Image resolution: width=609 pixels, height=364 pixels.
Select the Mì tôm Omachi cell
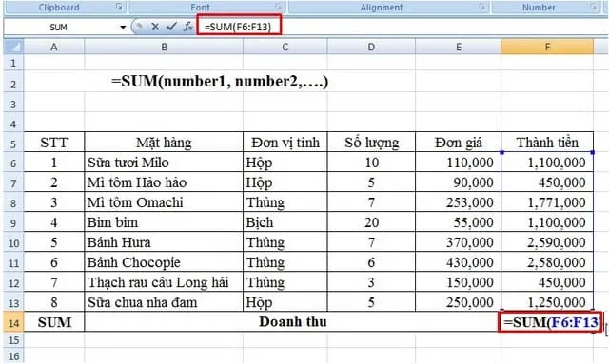pos(164,202)
